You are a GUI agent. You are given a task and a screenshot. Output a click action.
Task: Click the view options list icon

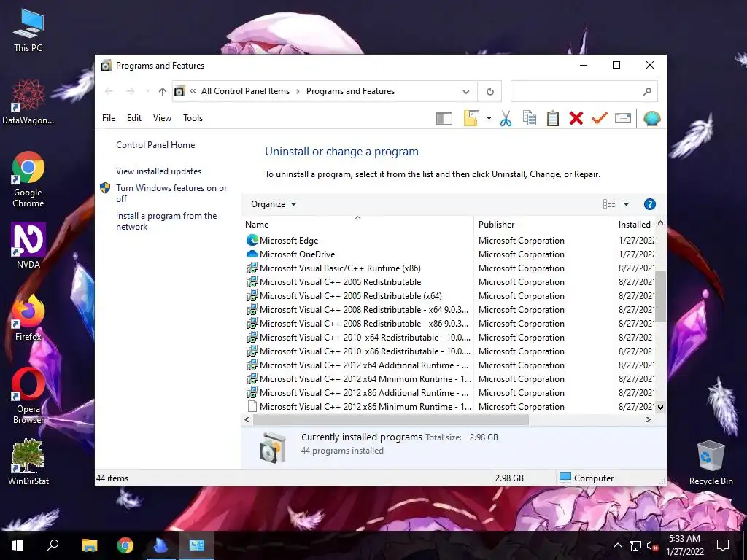(x=609, y=204)
